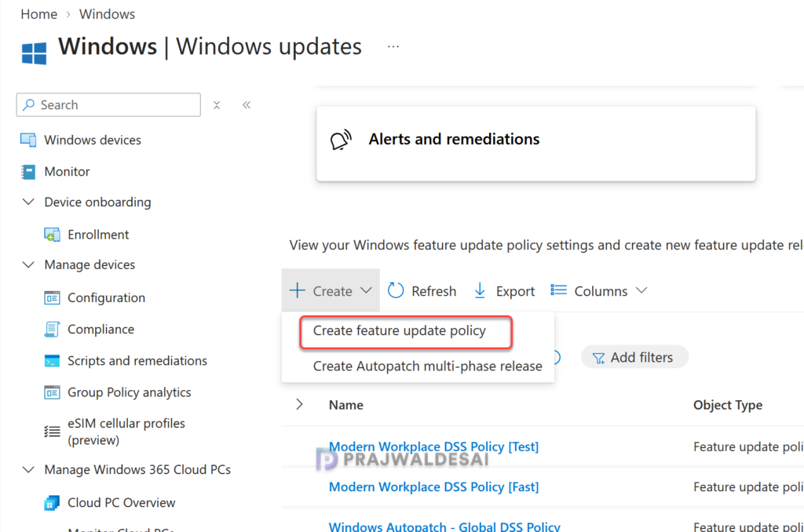804x532 pixels.
Task: Open the Enrollment icon in sidebar
Action: [x=52, y=235]
